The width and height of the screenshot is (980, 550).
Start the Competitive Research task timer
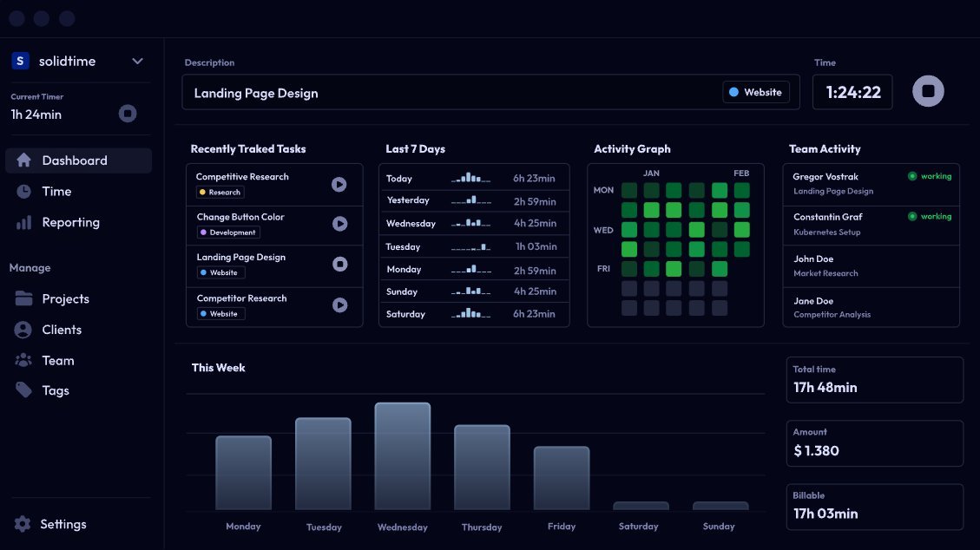click(340, 184)
